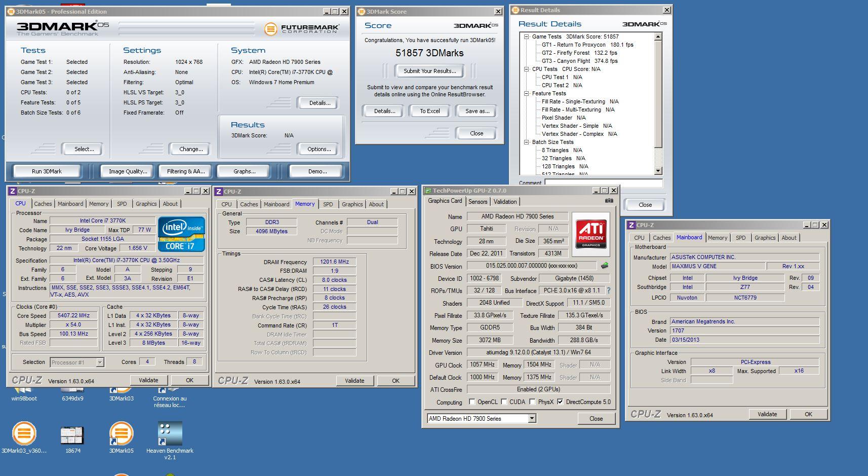Click the GPU Clock 1057 MHz field
This screenshot has height=476, width=868.
pos(482,364)
